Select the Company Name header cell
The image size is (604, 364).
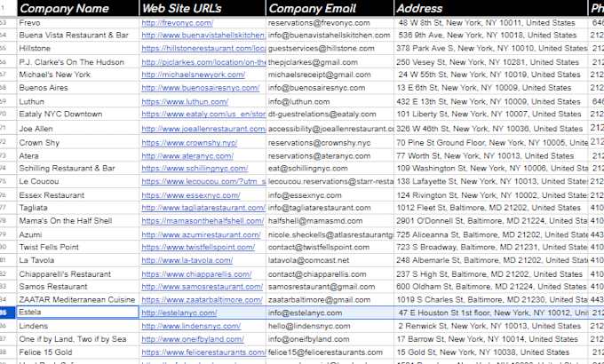pyautogui.click(x=78, y=8)
